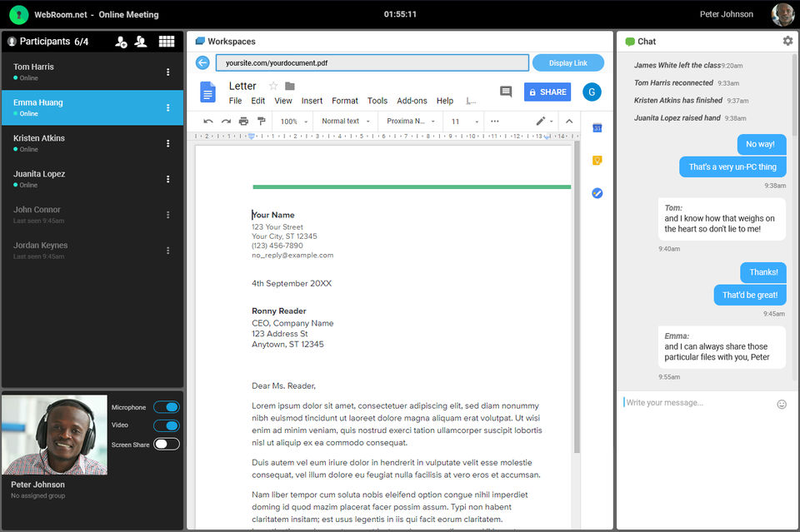Open the Insert menu
The image size is (800, 532).
point(312,101)
